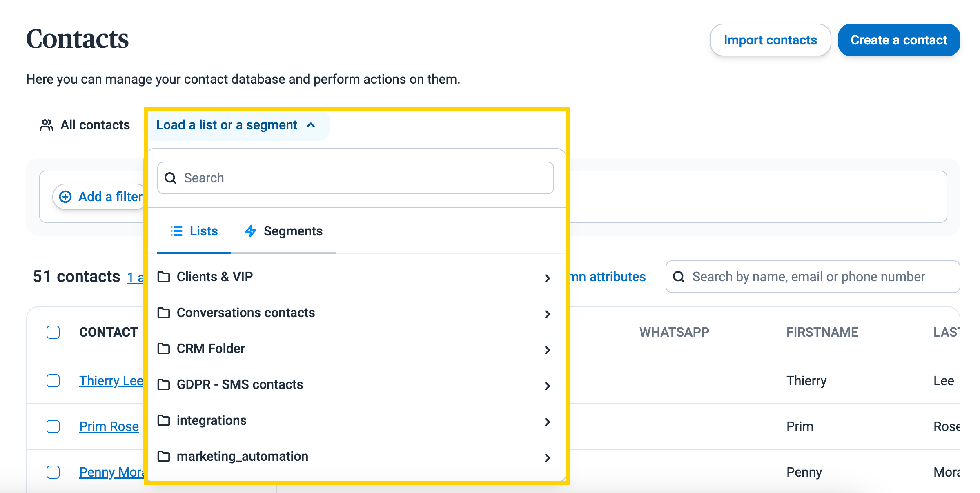This screenshot has width=980, height=493.
Task: Open the Lists tab
Action: 203,231
